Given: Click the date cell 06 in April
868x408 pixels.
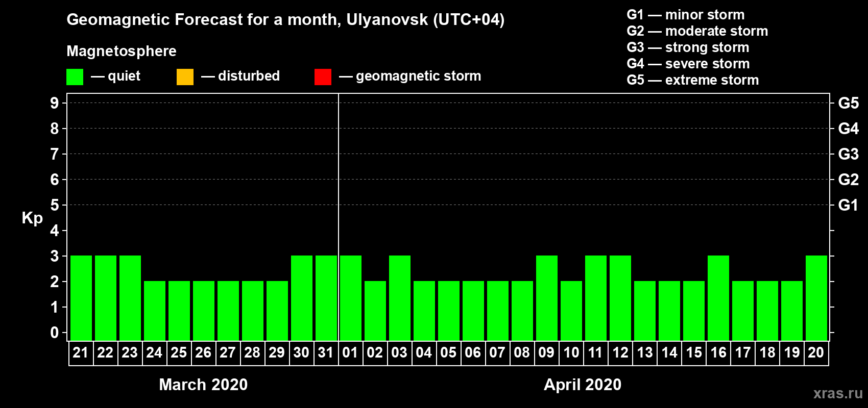Looking at the screenshot, I should coord(473,353).
